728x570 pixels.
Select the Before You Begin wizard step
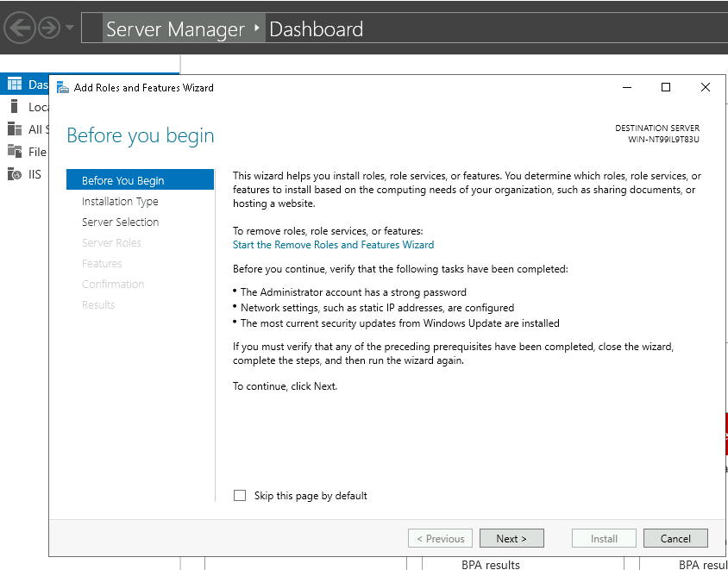click(141, 179)
